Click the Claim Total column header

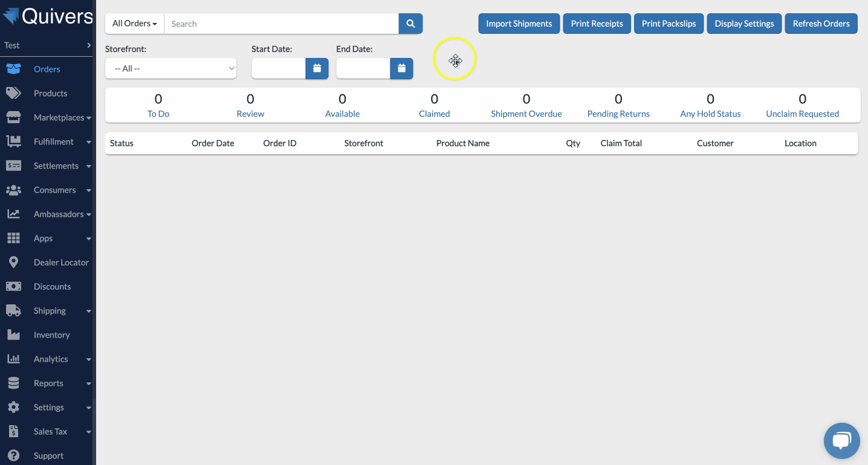(x=621, y=143)
